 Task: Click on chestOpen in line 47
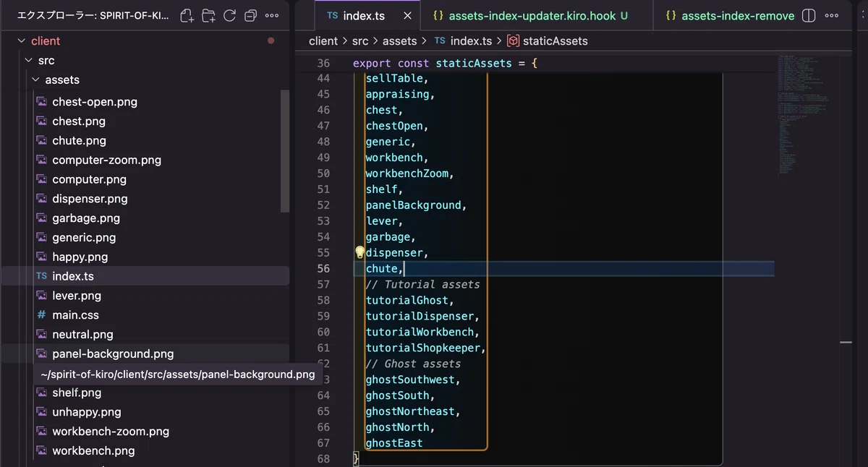(393, 126)
